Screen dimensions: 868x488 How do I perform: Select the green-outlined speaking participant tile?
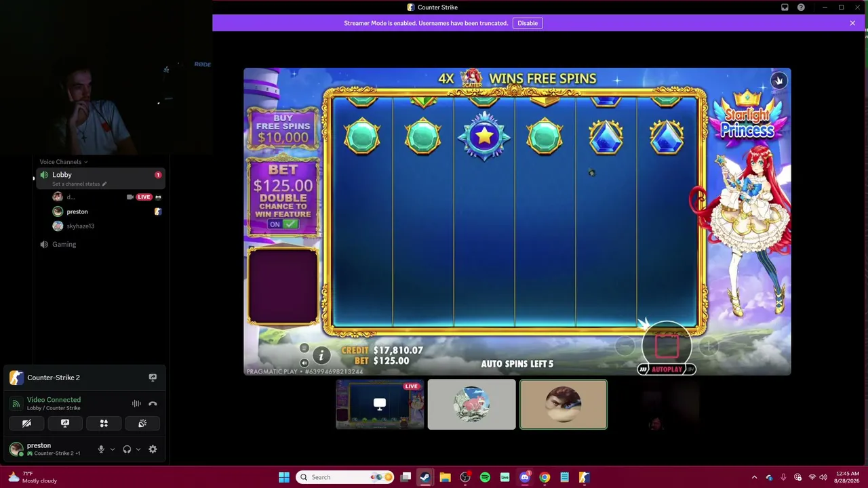click(564, 405)
